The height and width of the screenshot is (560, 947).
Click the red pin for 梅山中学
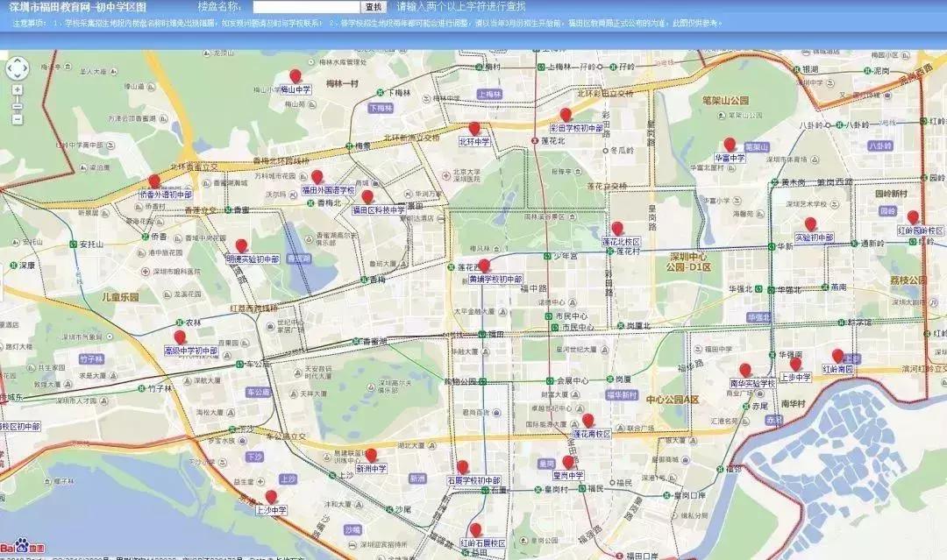(x=295, y=76)
